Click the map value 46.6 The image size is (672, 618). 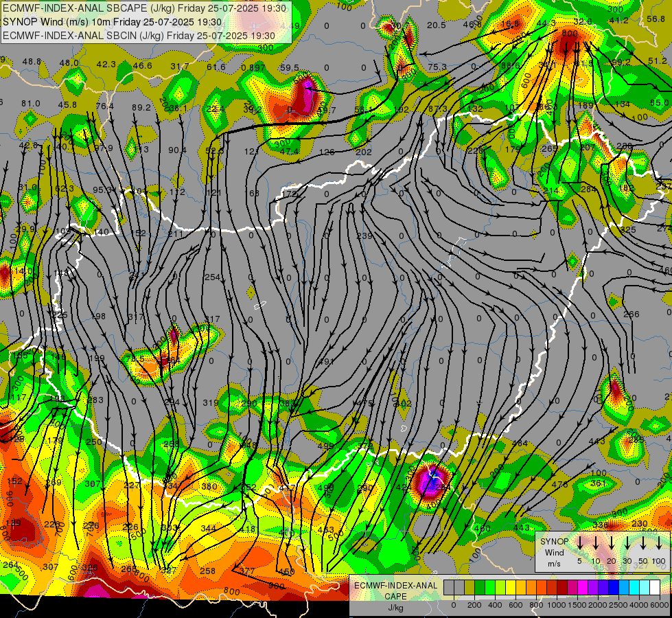click(142, 66)
